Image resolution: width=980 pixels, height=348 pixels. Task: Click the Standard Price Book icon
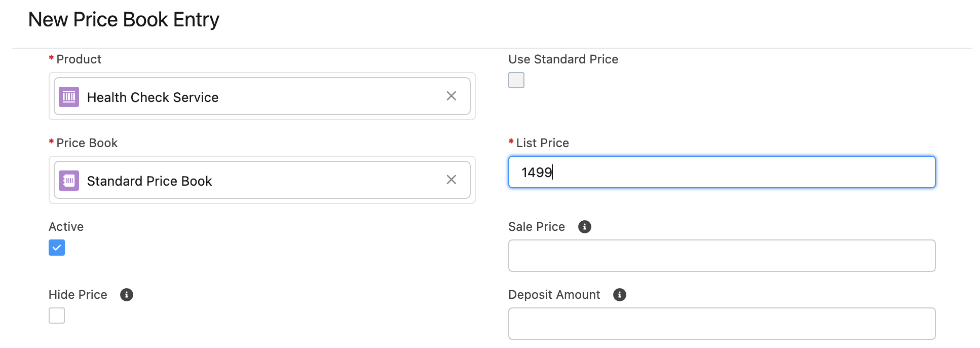click(x=69, y=180)
